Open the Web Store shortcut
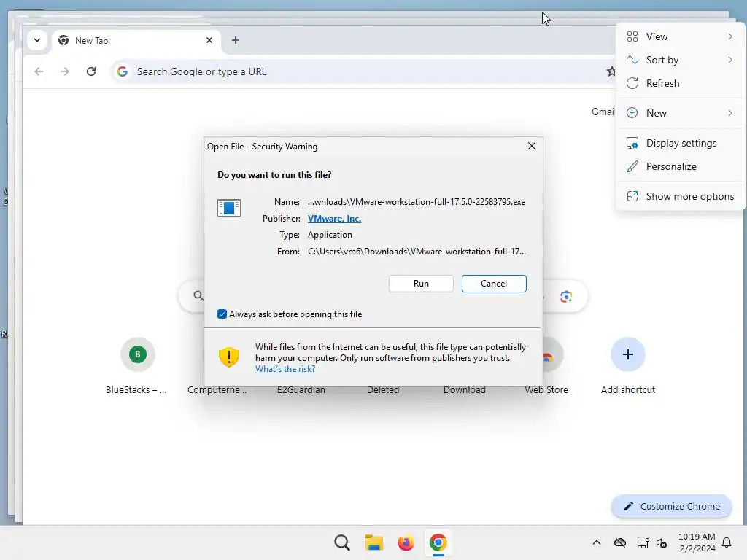Viewport: 747px width, 560px height. [546, 389]
